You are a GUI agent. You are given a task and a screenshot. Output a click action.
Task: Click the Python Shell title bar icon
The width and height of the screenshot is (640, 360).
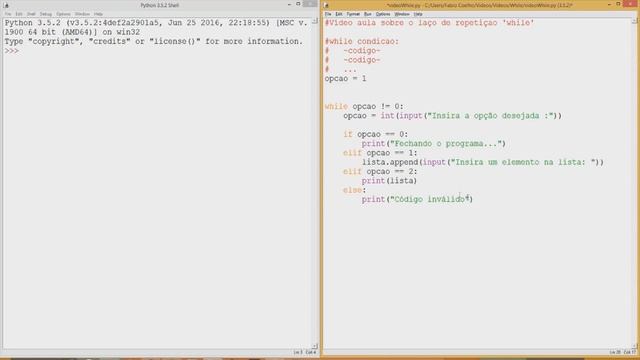6,5
